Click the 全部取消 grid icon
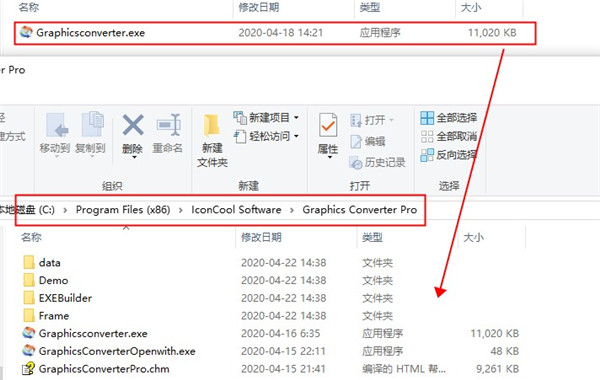The width and height of the screenshot is (600, 380). [x=427, y=137]
